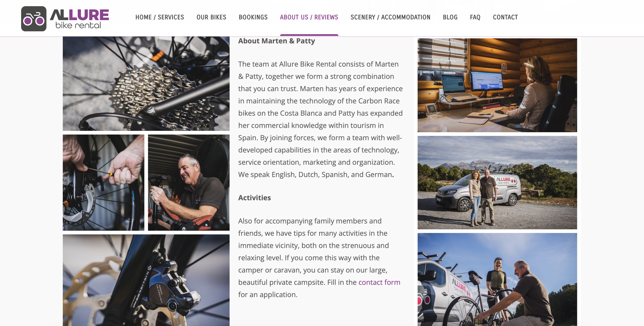Go to the Contact page
The width and height of the screenshot is (644, 326).
tap(505, 17)
